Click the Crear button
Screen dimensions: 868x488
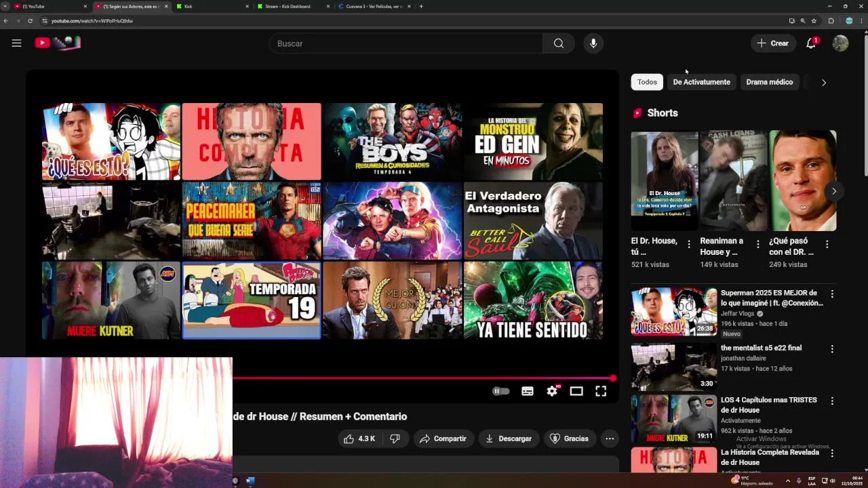coord(773,43)
